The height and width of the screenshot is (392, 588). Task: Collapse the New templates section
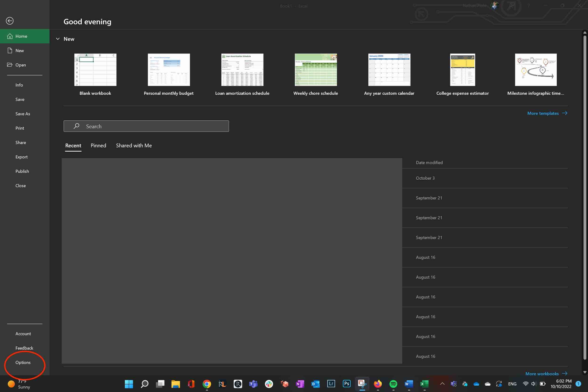coord(58,39)
